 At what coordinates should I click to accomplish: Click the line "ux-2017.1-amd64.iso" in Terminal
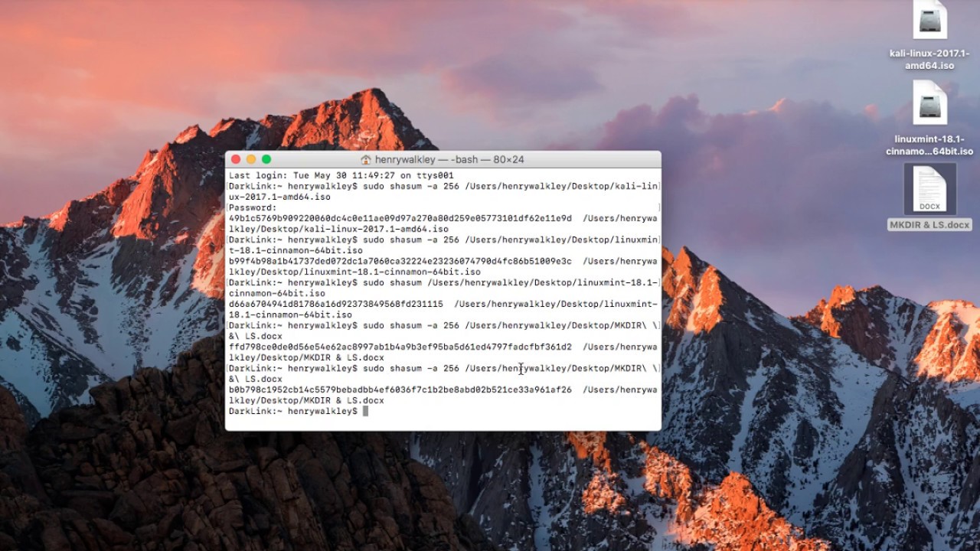point(279,197)
